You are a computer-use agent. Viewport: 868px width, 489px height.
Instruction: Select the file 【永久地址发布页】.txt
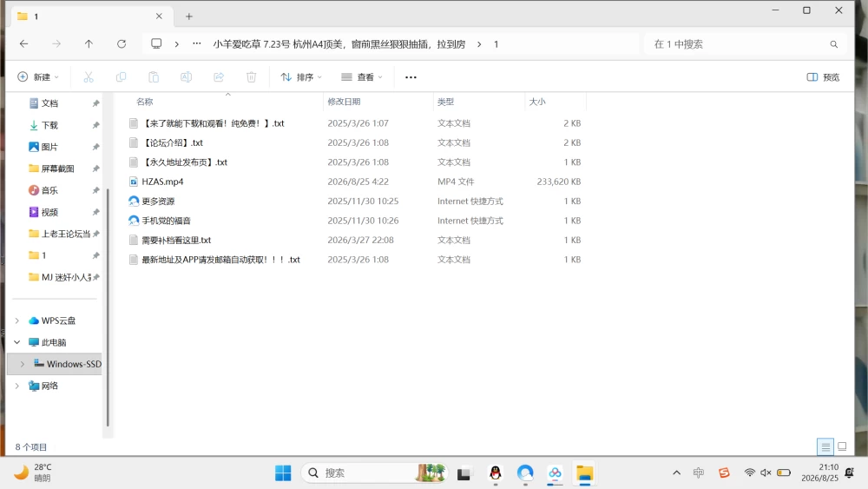[x=184, y=162]
